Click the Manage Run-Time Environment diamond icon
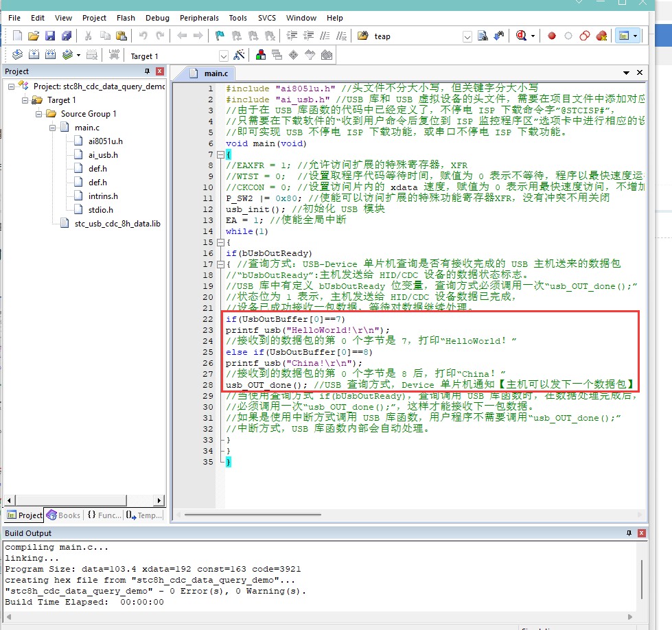The image size is (672, 630). tap(294, 55)
